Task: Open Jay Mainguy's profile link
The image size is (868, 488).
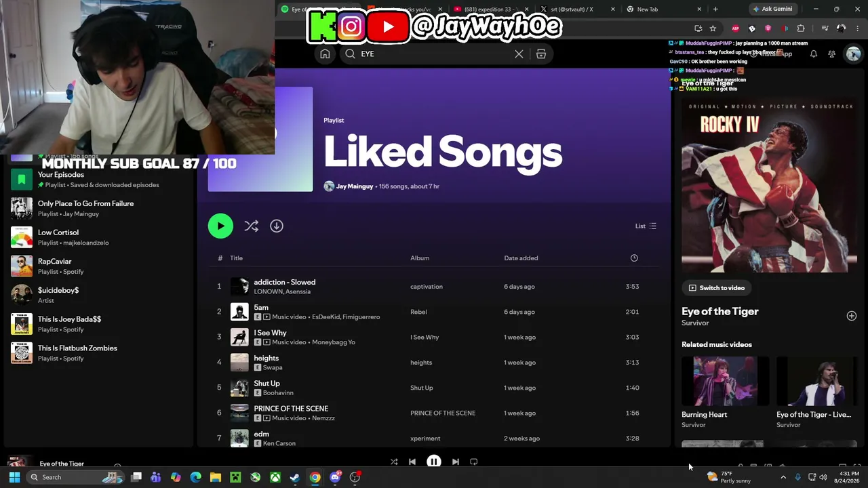Action: coord(355,186)
